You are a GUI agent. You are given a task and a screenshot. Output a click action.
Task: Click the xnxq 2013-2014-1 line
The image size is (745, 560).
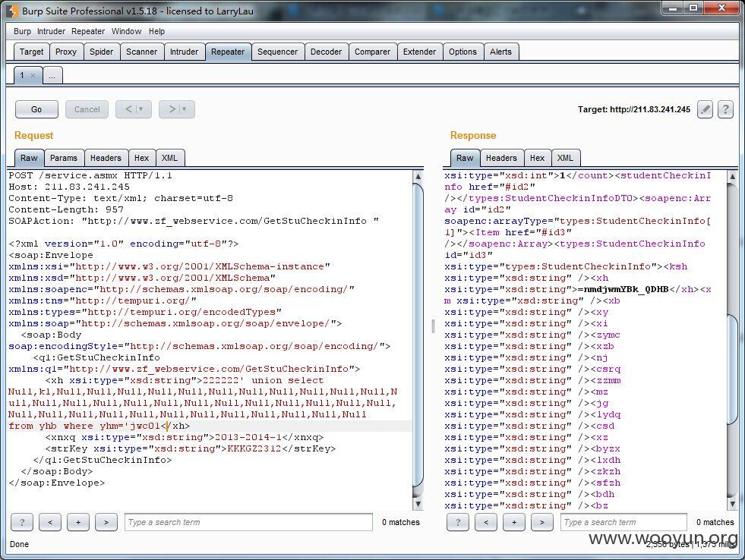(185, 438)
